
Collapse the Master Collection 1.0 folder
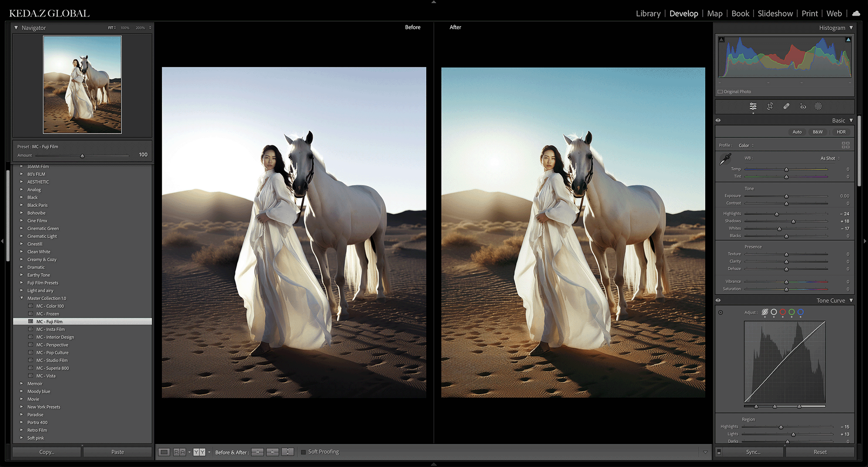21,298
